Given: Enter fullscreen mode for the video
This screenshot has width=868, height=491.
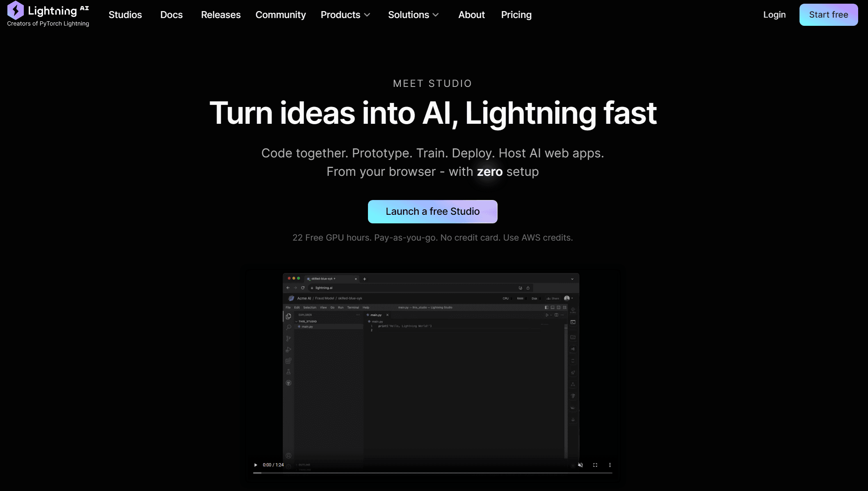Looking at the screenshot, I should point(595,465).
